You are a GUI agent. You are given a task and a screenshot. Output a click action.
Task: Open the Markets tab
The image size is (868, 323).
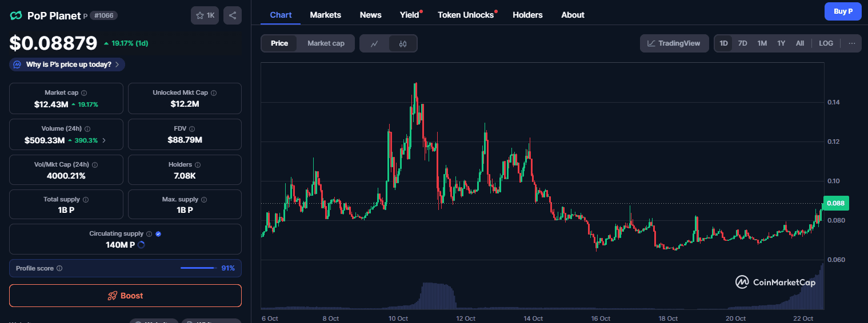(325, 15)
